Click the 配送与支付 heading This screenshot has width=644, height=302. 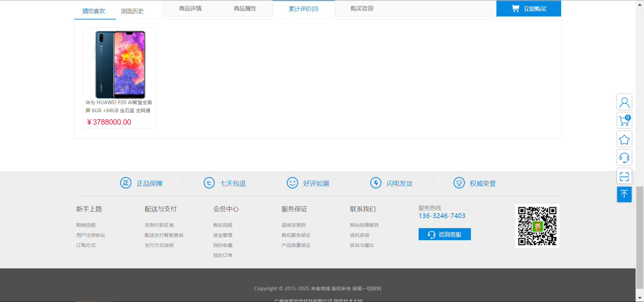[x=161, y=209]
